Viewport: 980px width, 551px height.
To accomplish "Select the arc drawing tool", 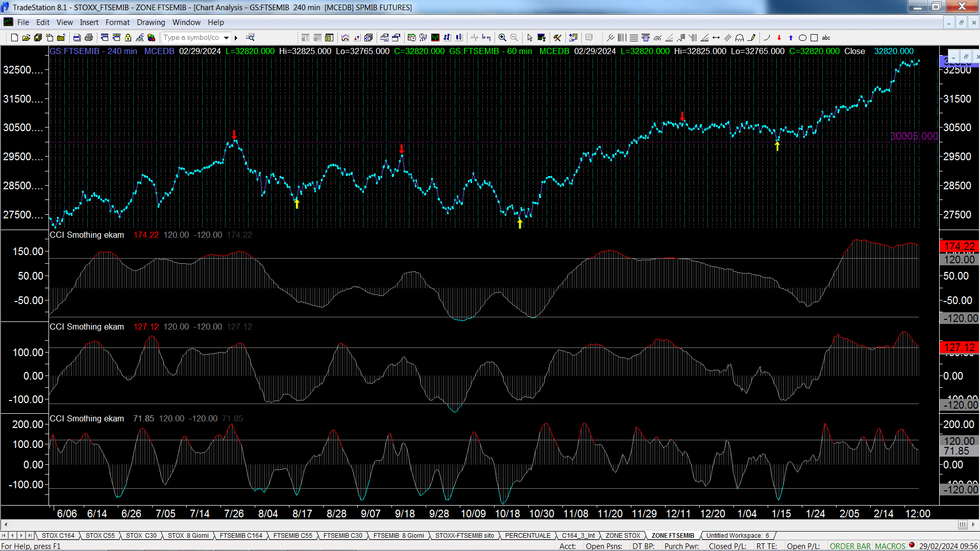I will (x=740, y=37).
